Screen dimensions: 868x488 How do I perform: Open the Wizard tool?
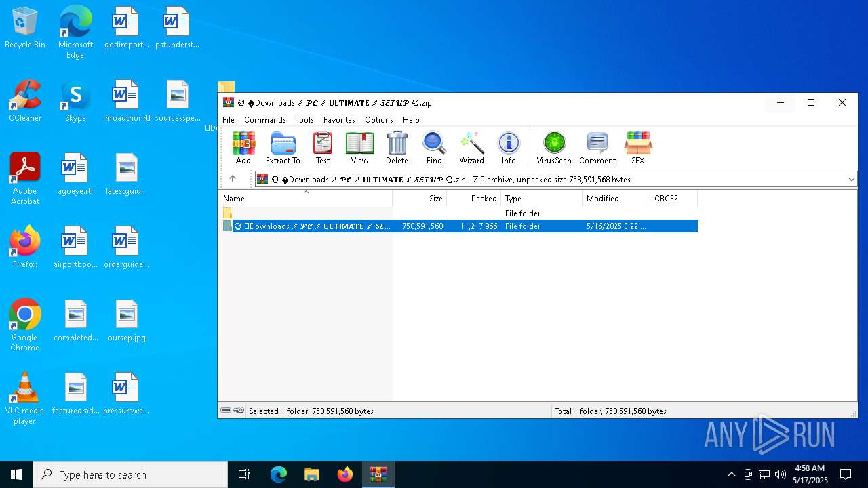pos(471,148)
